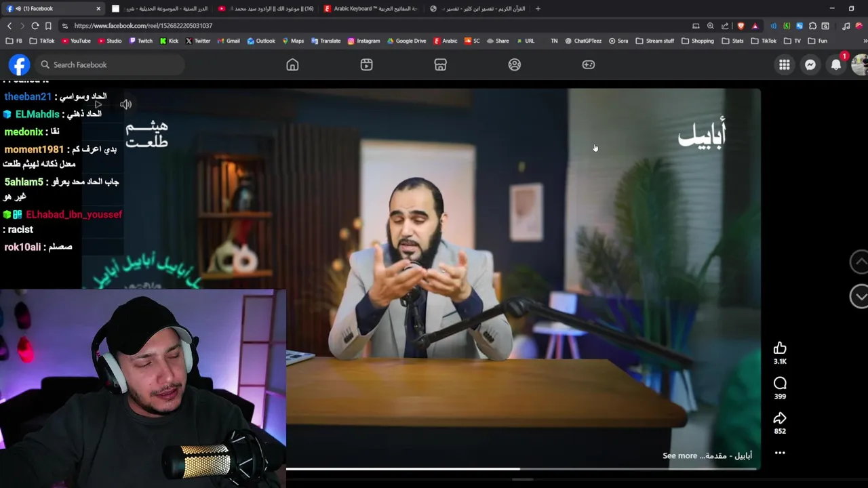
Task: Click chat username theeban21
Action: (x=28, y=97)
